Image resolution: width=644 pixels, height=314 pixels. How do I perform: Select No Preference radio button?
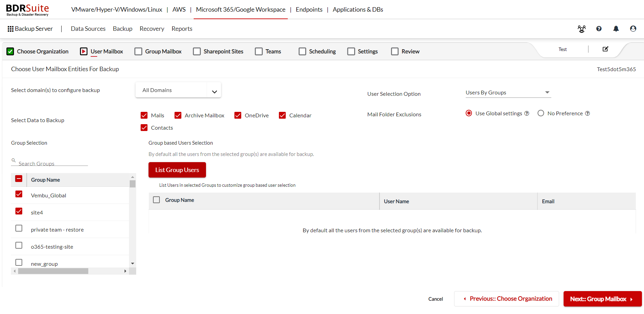point(541,113)
